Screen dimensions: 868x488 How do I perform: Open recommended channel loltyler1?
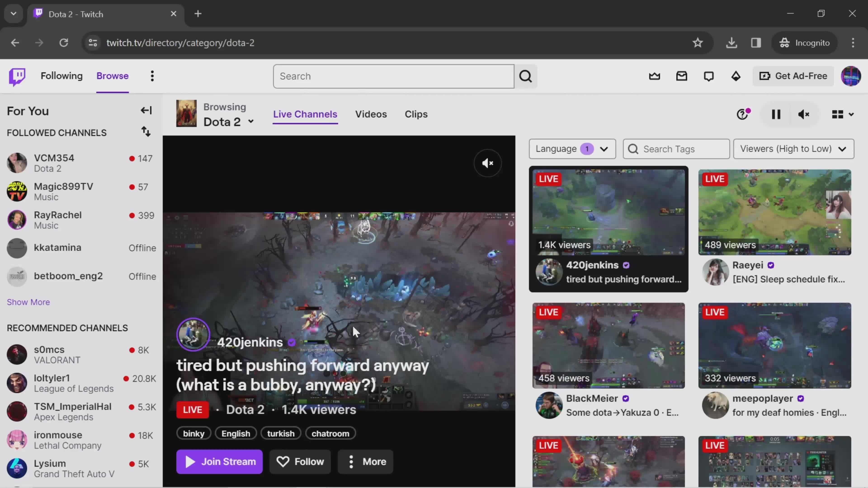(x=81, y=383)
